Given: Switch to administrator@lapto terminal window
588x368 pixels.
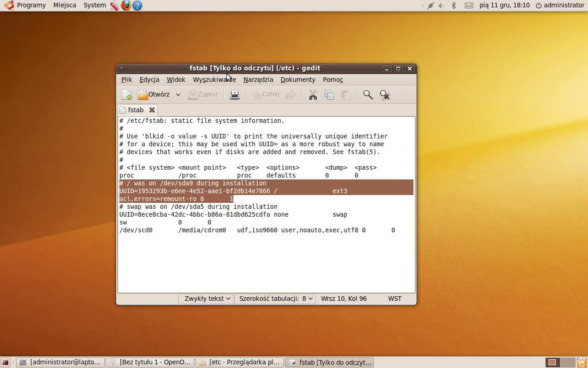Looking at the screenshot, I should 60,362.
